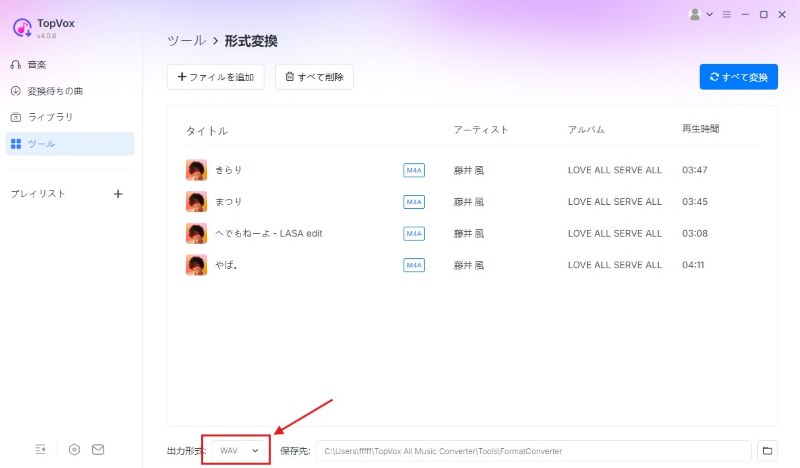Screen dimensions: 800x468
Task: Open the hamburger menu icon
Action: coord(727,15)
